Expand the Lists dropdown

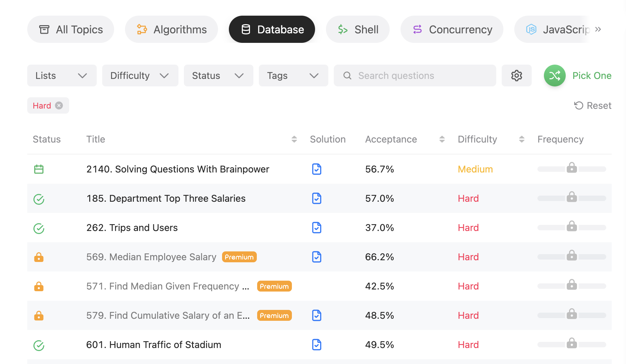[62, 76]
